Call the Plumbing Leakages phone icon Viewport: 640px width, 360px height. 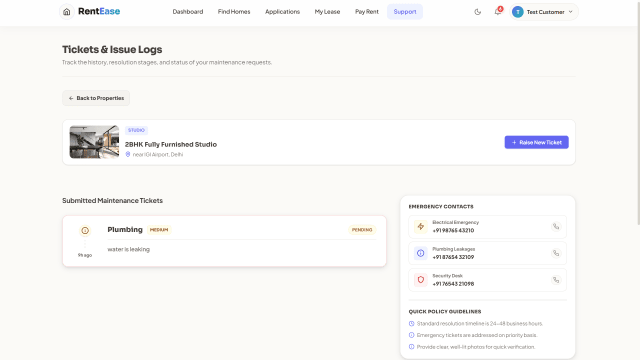556,253
